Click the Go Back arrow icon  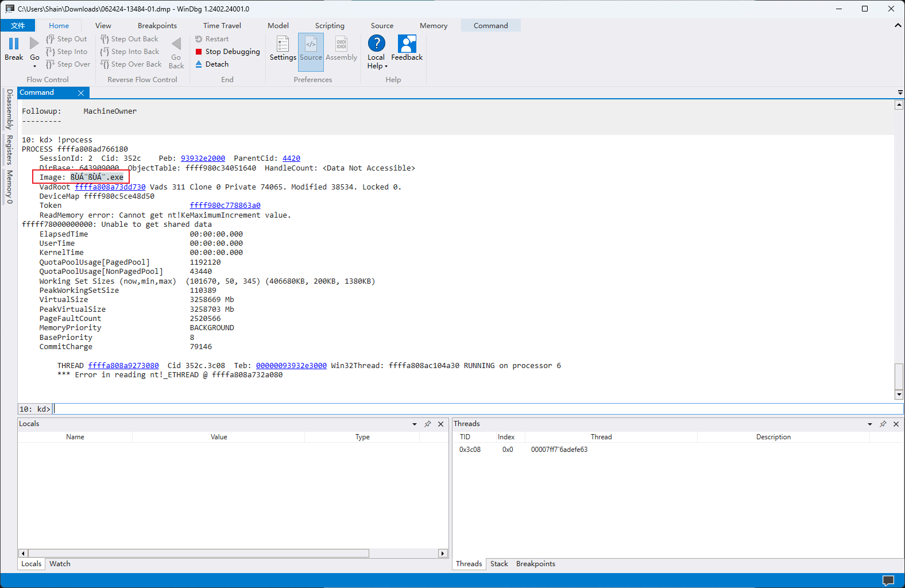pos(176,44)
